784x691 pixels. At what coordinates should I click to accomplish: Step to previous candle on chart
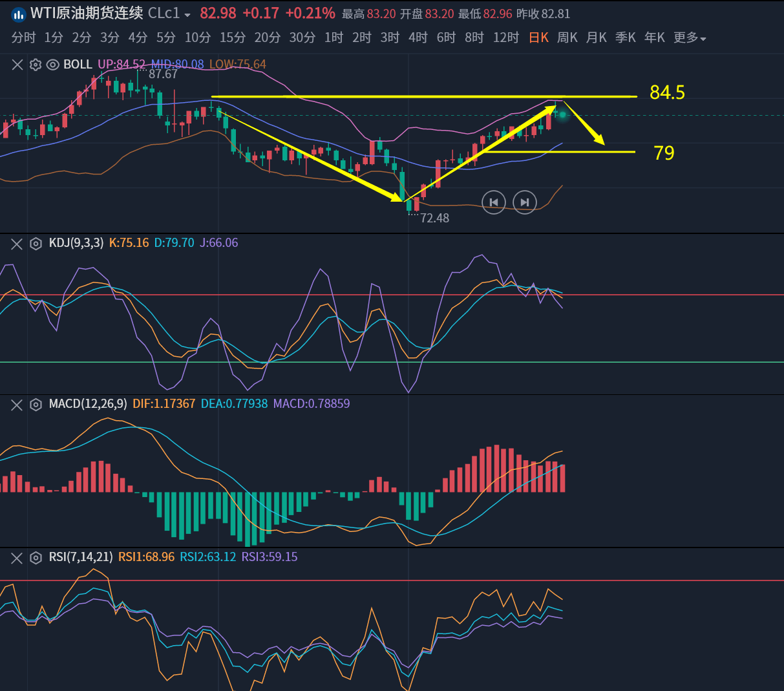494,202
